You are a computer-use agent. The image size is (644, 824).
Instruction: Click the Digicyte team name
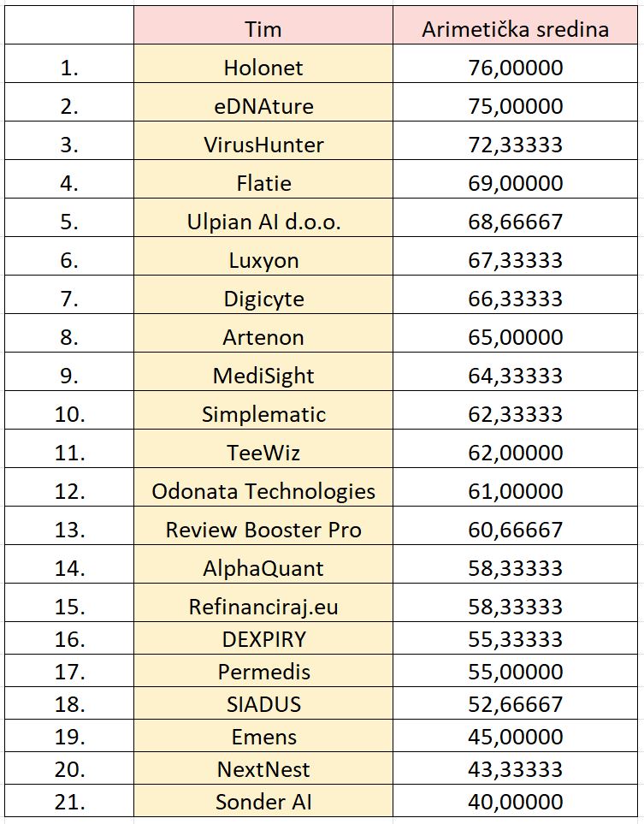263,299
